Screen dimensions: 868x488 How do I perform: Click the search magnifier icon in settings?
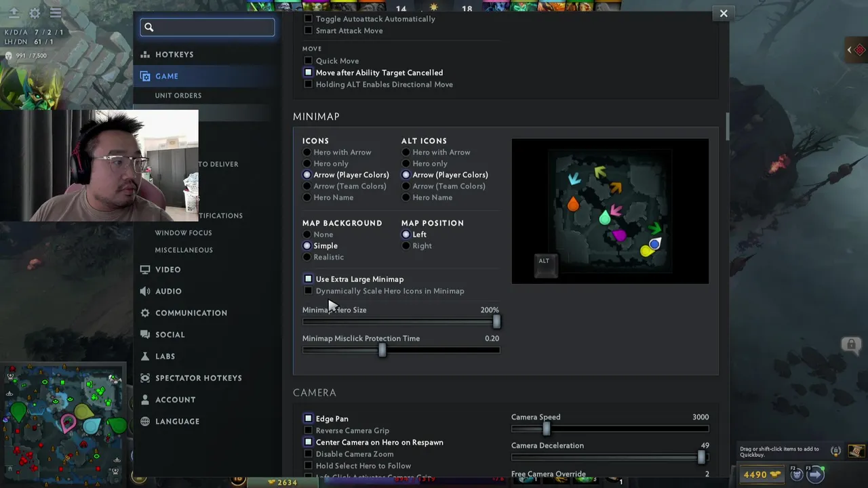149,27
